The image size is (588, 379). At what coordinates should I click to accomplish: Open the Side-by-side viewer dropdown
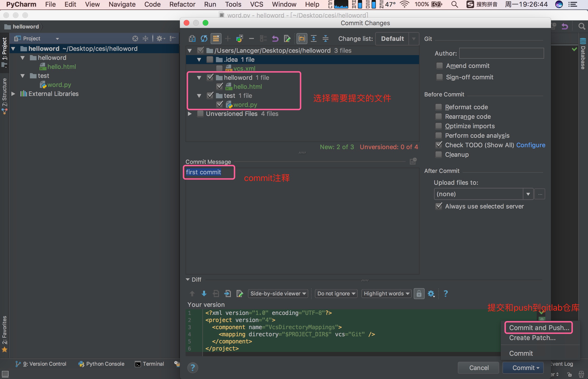(278, 293)
